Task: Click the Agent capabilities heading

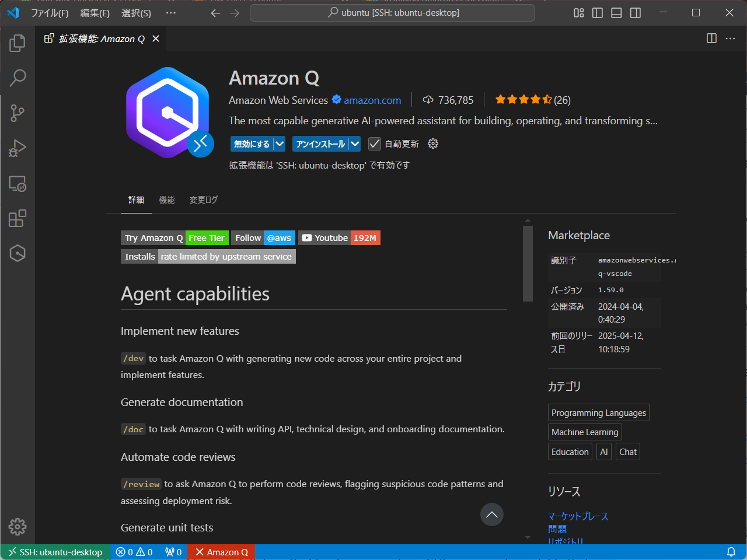Action: [195, 294]
